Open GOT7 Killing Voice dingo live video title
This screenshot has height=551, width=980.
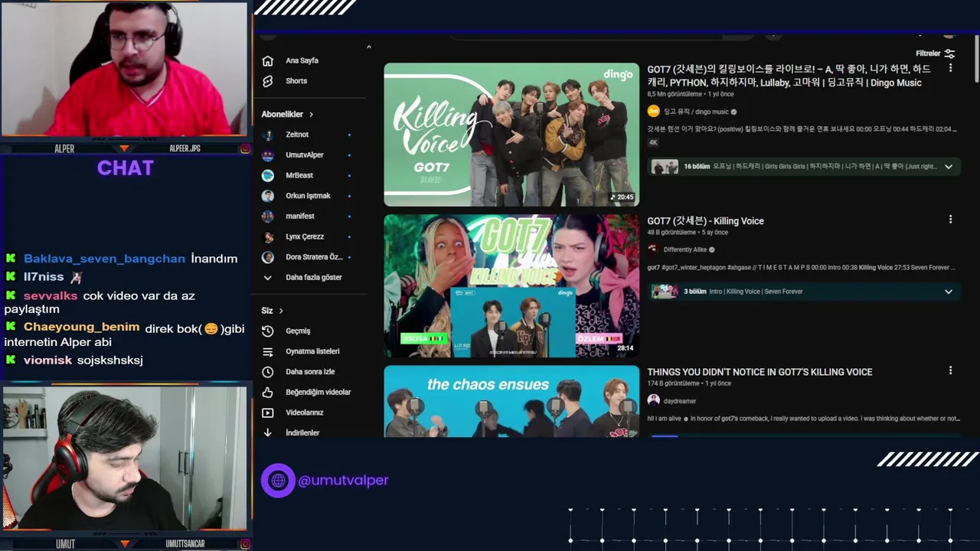789,76
